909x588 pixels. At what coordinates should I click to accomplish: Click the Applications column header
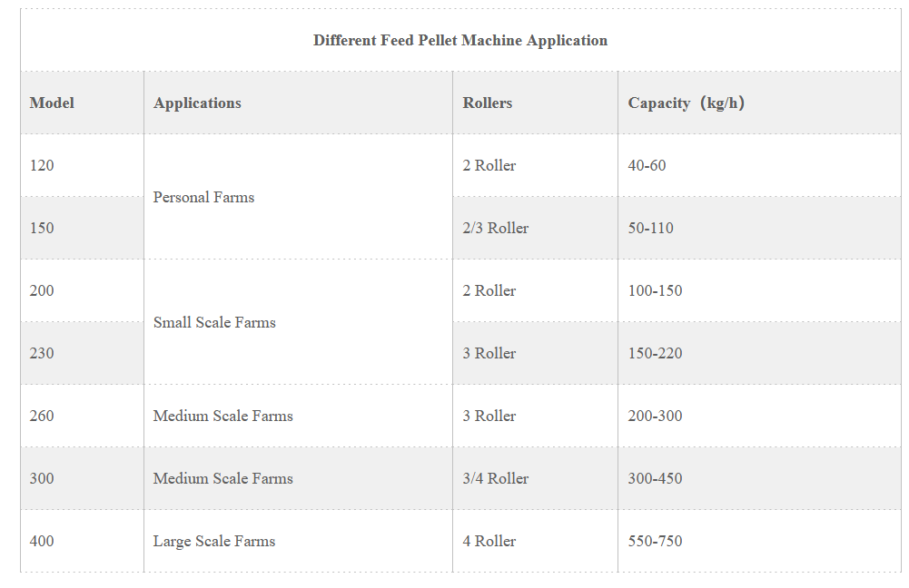197,103
